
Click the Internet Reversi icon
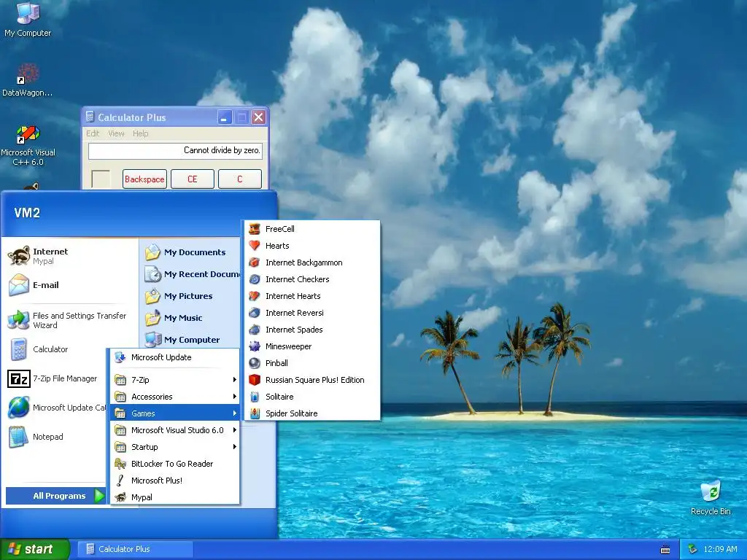[x=255, y=313]
